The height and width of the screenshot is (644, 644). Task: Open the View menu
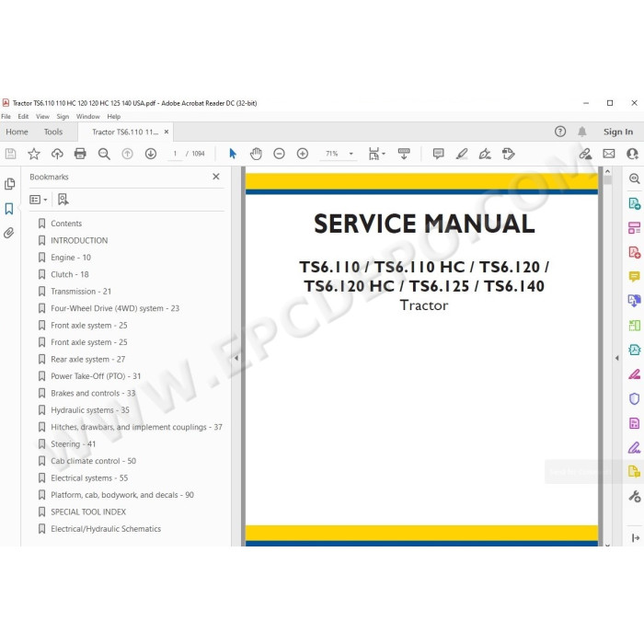pyautogui.click(x=42, y=117)
